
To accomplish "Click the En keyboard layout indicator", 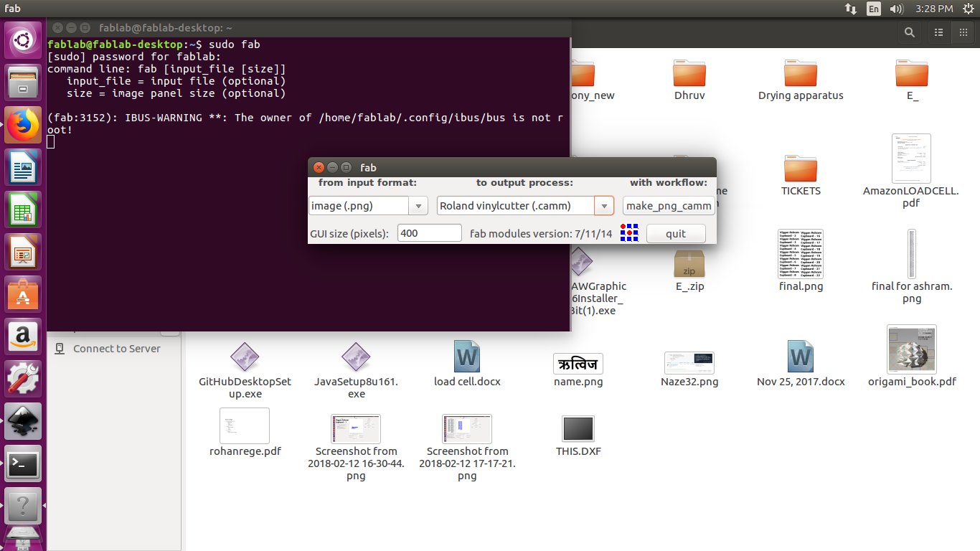I will pos(874,9).
